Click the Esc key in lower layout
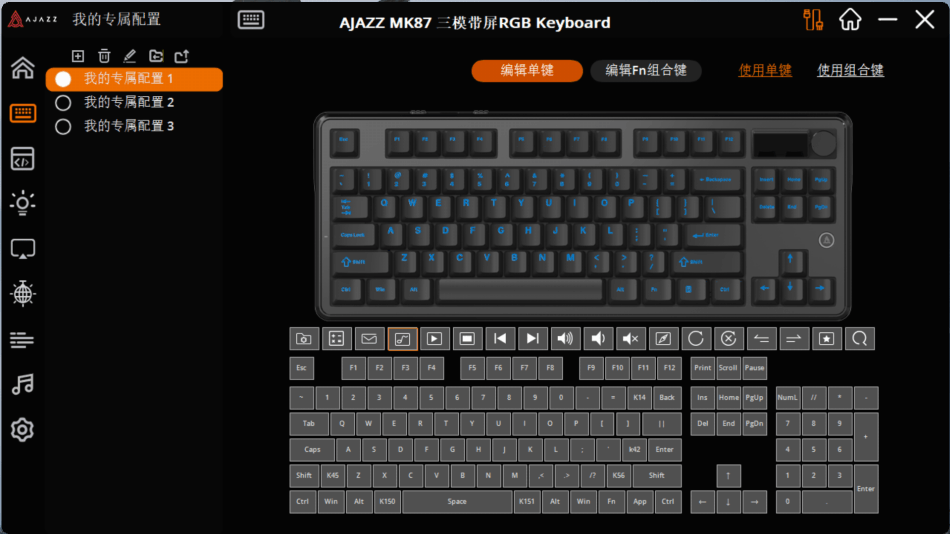Image resolution: width=950 pixels, height=534 pixels. click(301, 368)
